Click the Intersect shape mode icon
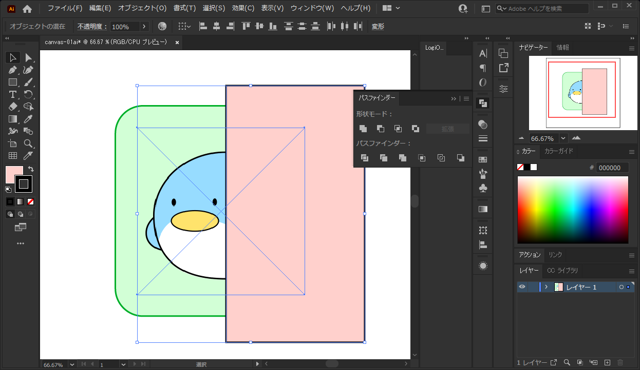Viewport: 640px width, 370px height. click(x=398, y=129)
